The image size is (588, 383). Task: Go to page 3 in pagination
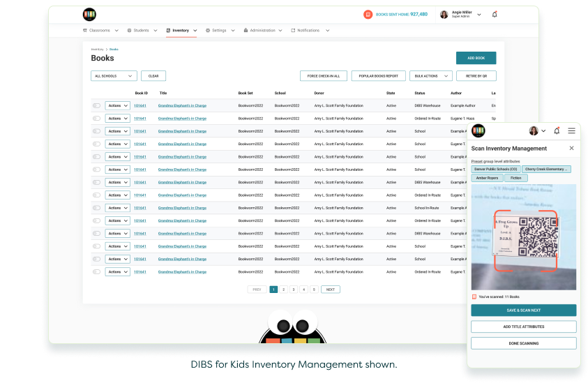[x=294, y=290]
